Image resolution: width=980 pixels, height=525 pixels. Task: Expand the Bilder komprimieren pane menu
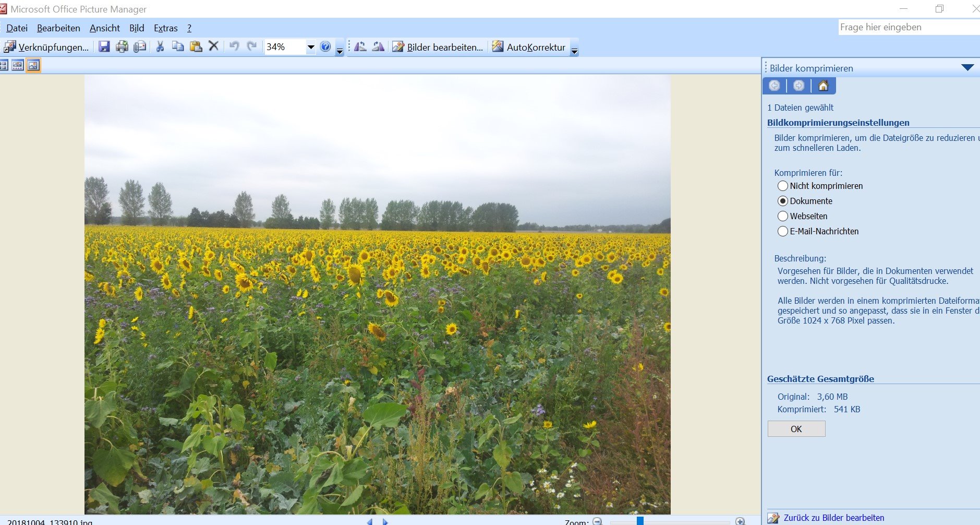967,68
